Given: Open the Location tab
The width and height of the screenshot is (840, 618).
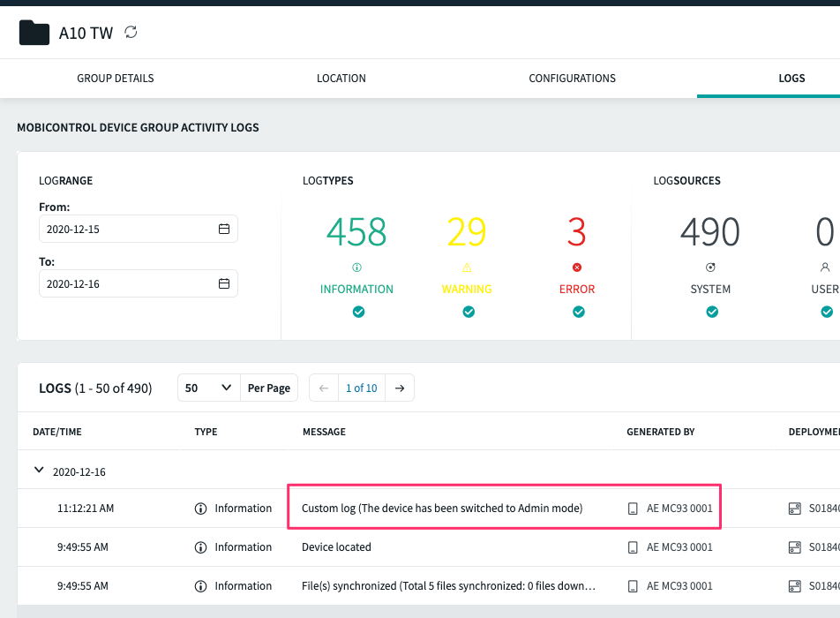Looking at the screenshot, I should click(341, 79).
